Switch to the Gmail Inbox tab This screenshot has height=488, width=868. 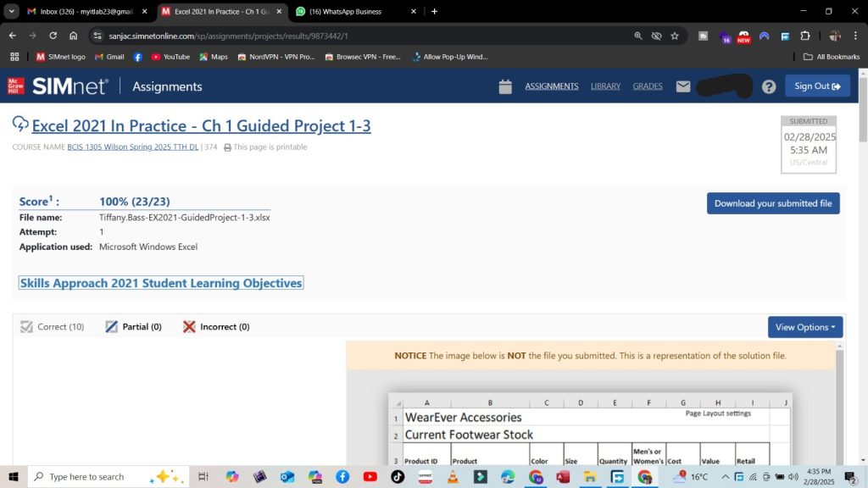87,11
